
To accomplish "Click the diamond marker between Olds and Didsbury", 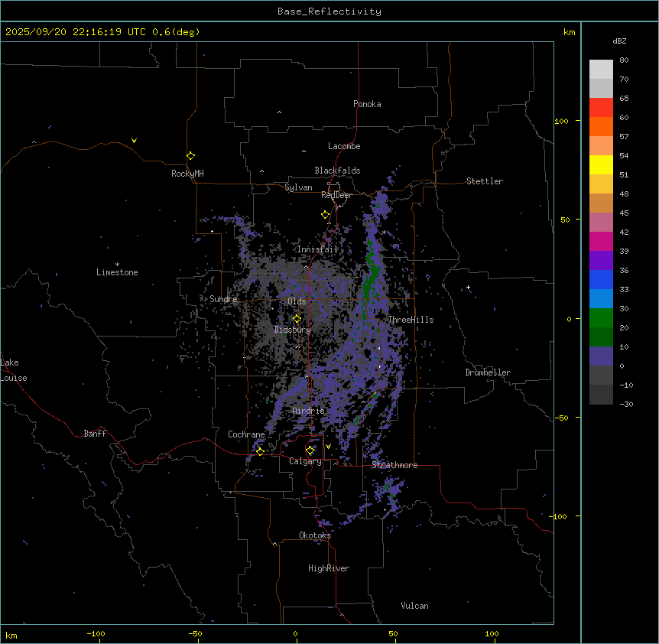I will pos(297,319).
